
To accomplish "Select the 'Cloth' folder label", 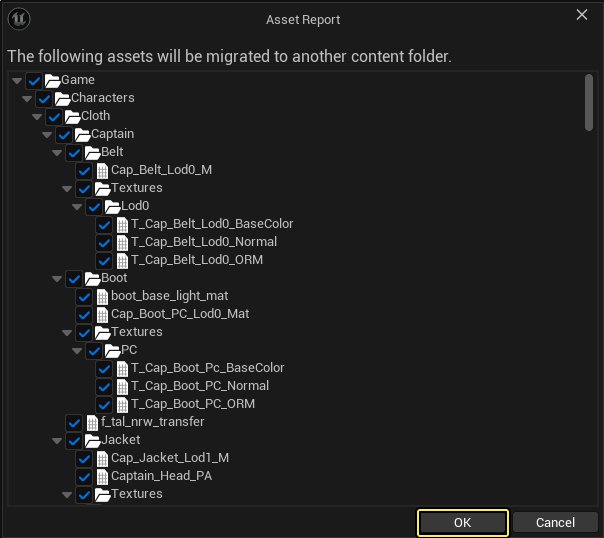I will (x=96, y=116).
